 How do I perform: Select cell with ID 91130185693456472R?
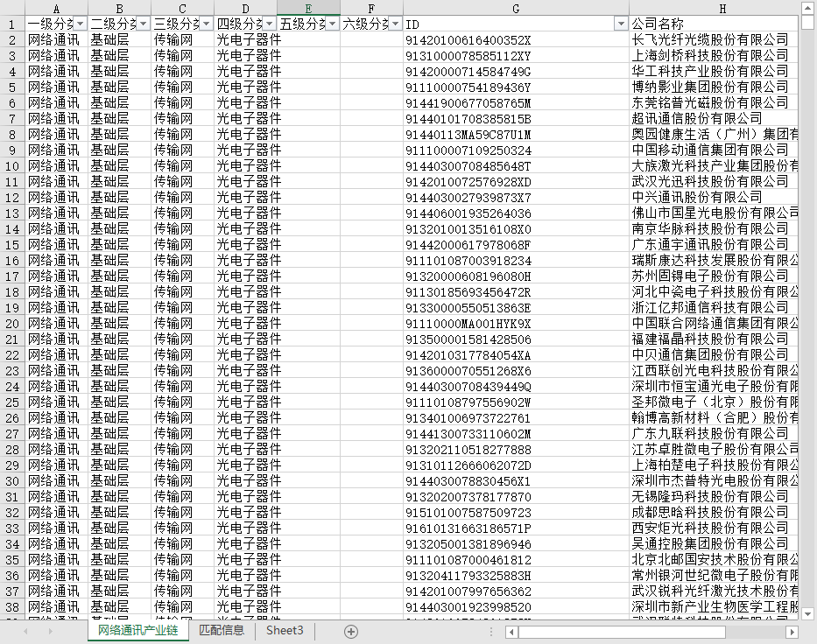coord(516,291)
